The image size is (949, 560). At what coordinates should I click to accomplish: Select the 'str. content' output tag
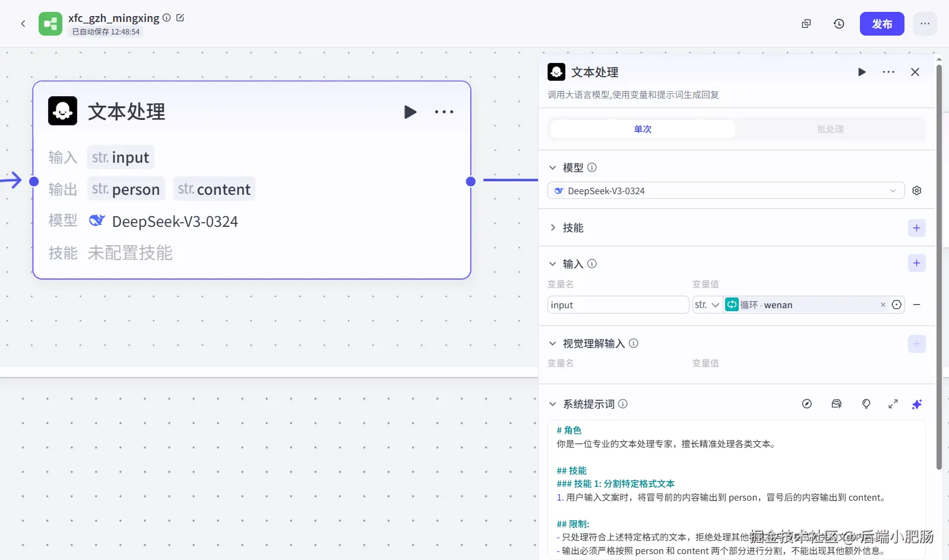pyautogui.click(x=214, y=189)
